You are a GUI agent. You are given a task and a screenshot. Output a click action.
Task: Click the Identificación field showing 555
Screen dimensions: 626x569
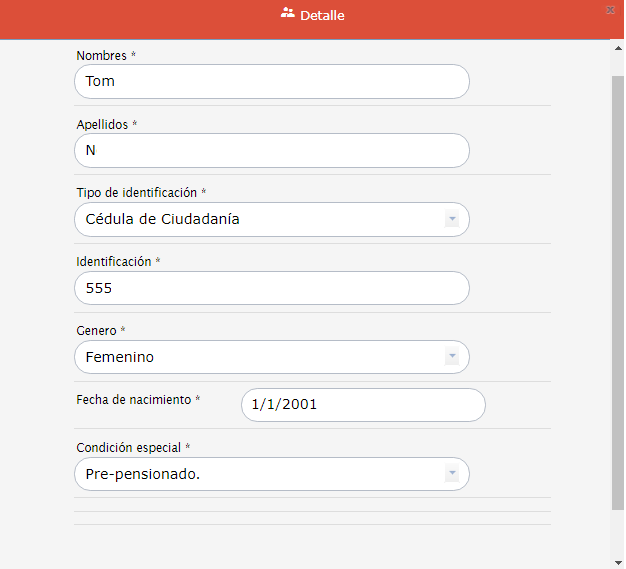272,288
